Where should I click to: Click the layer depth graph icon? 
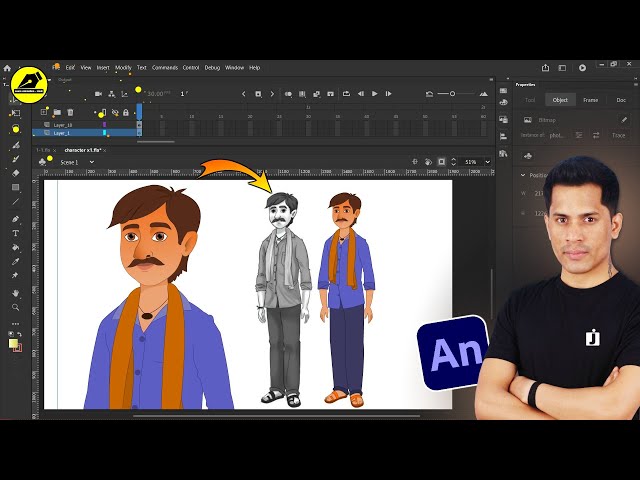124,94
